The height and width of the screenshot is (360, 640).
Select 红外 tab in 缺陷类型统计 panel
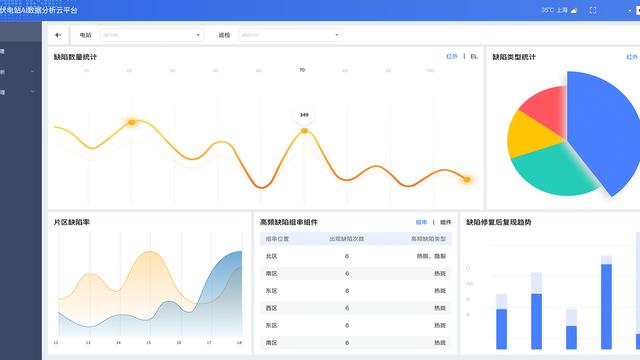(x=632, y=57)
